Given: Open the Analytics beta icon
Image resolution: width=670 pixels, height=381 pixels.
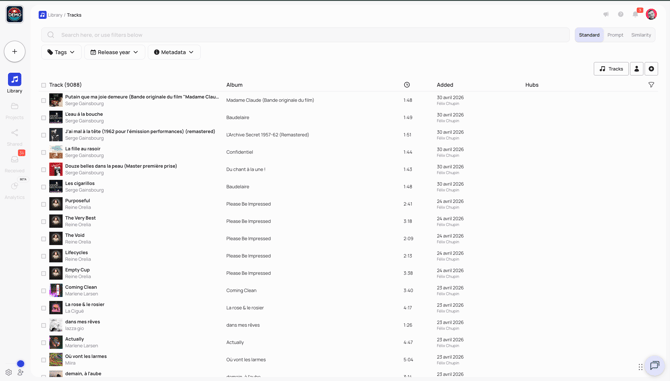Looking at the screenshot, I should point(15,186).
